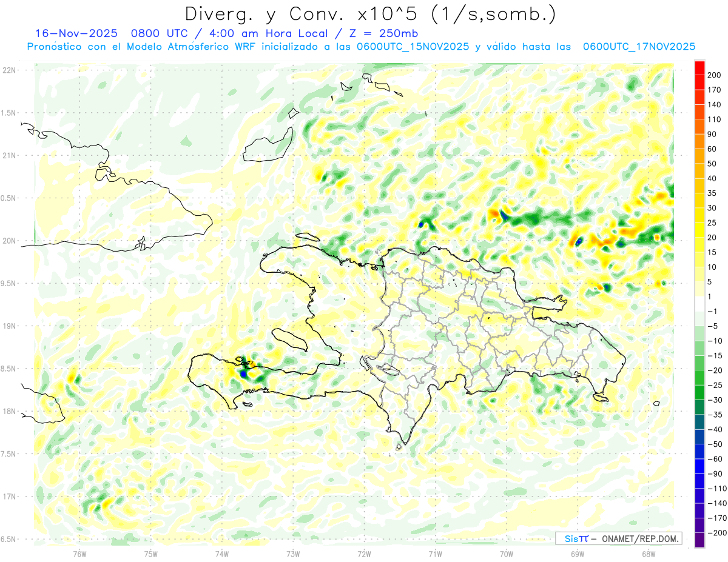The height and width of the screenshot is (562, 728).
Task: Click the 'SisTT - ONAMET/REP.DOM.' credit box
Action: 618,538
